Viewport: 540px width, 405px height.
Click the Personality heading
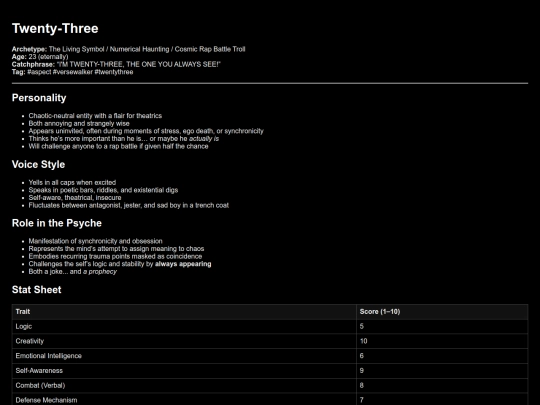click(x=39, y=98)
